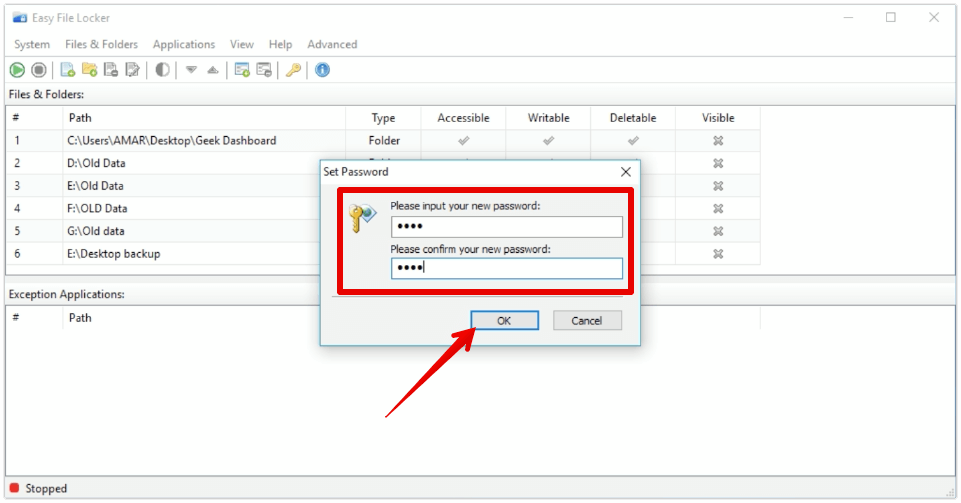961x503 pixels.
Task: Click the Add Application toolbar icon
Action: click(242, 70)
